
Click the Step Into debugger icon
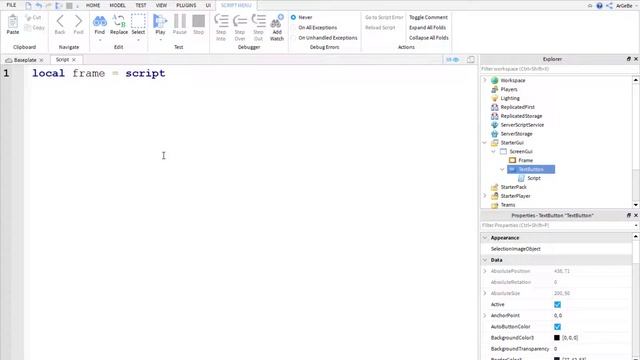pyautogui.click(x=221, y=21)
